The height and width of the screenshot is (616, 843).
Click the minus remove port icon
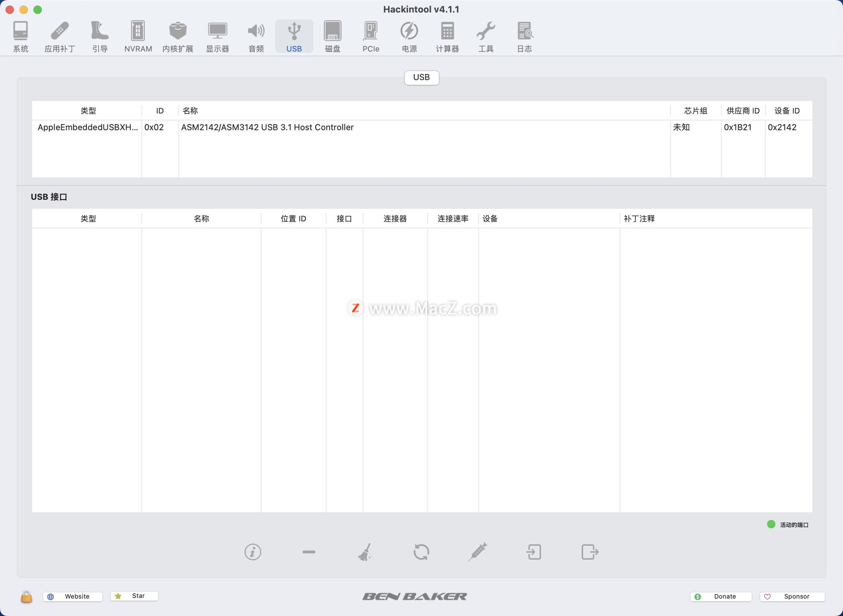pyautogui.click(x=309, y=552)
